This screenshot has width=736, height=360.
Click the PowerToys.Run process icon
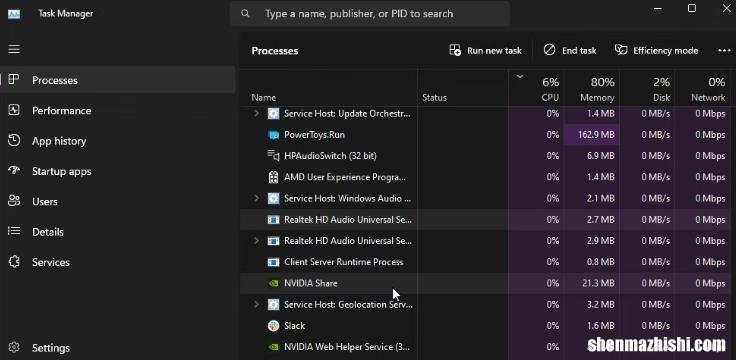click(273, 135)
